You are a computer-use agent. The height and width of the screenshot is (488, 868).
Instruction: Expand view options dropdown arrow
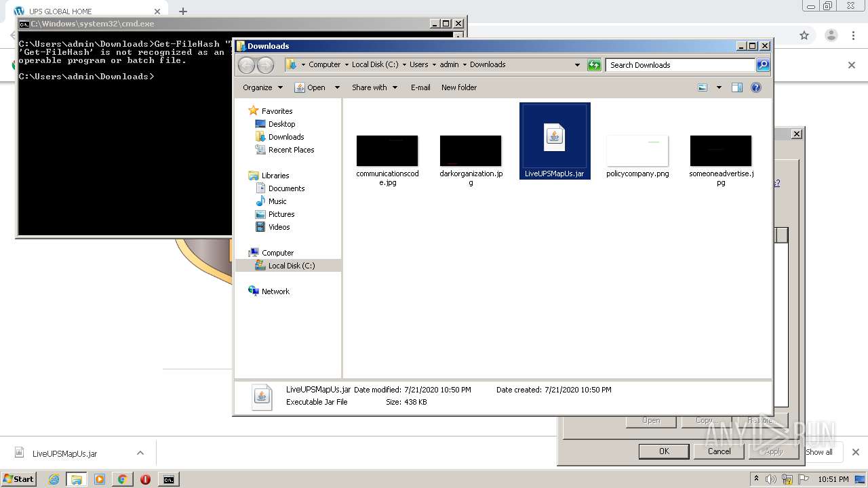pyautogui.click(x=719, y=87)
